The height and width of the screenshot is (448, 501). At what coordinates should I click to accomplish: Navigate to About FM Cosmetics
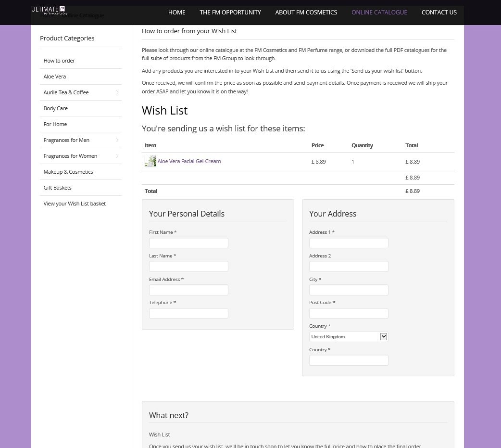pyautogui.click(x=306, y=13)
